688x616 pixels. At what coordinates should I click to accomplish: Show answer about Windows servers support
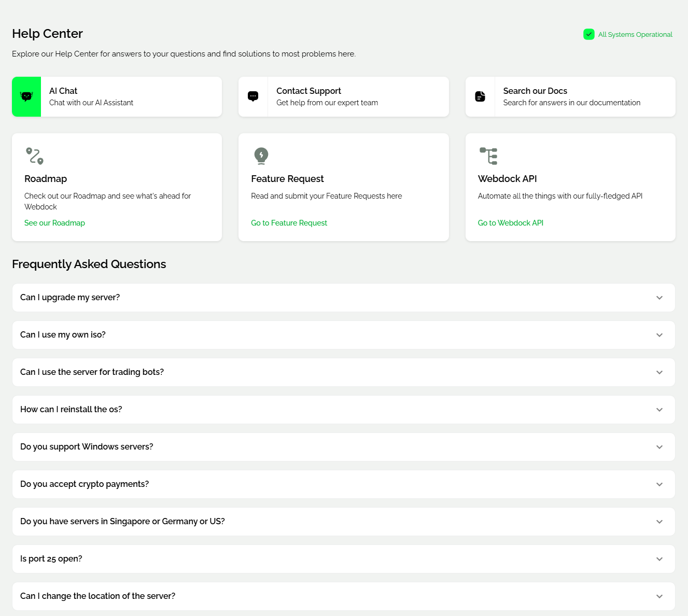[x=87, y=447]
